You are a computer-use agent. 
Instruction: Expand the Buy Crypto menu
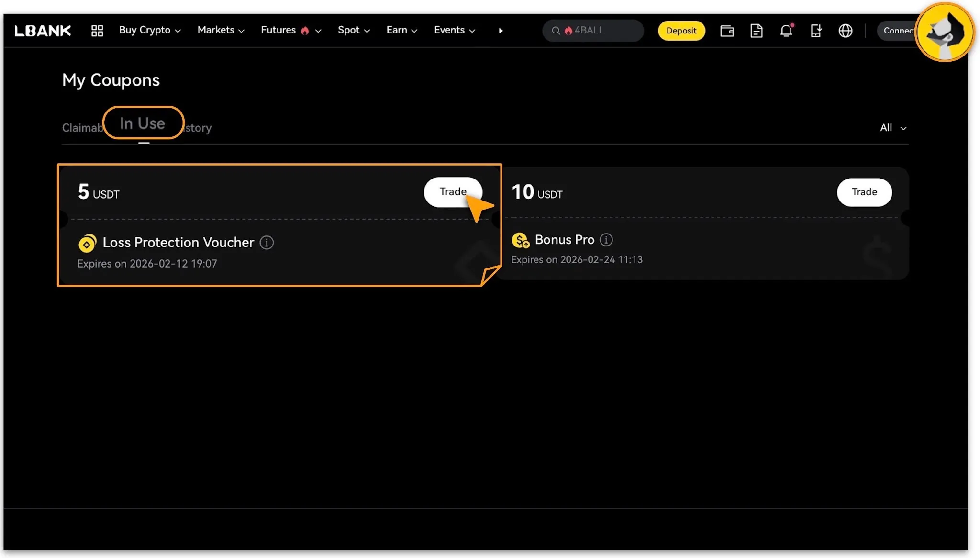click(x=150, y=30)
